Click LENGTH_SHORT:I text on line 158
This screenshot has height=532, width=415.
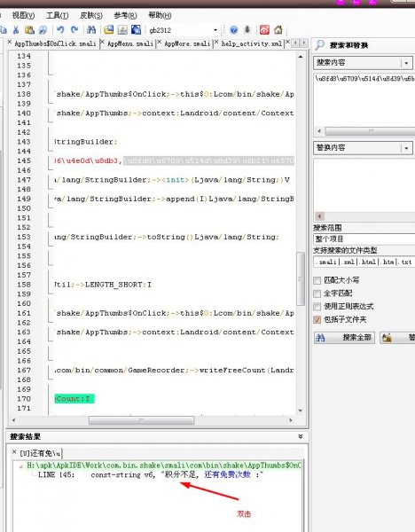[x=118, y=285]
